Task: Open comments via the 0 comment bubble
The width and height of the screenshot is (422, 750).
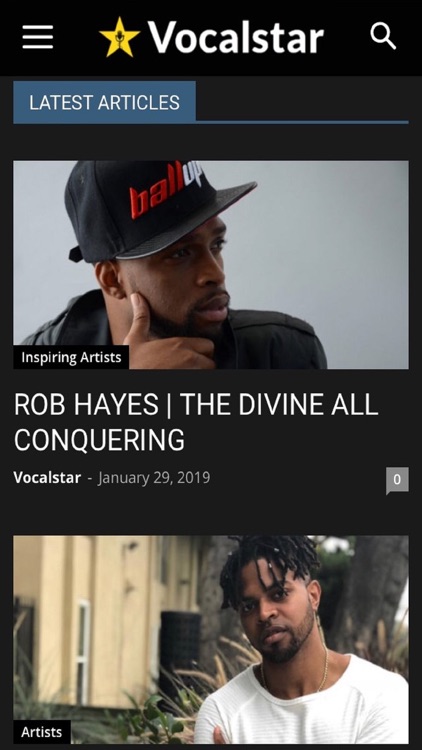Action: click(397, 480)
